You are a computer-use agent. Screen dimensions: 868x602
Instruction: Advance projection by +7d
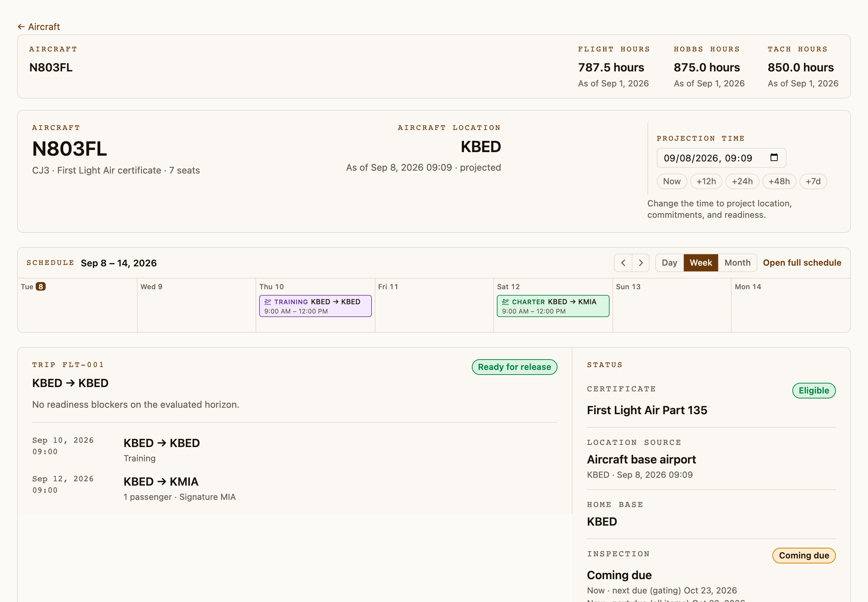813,181
